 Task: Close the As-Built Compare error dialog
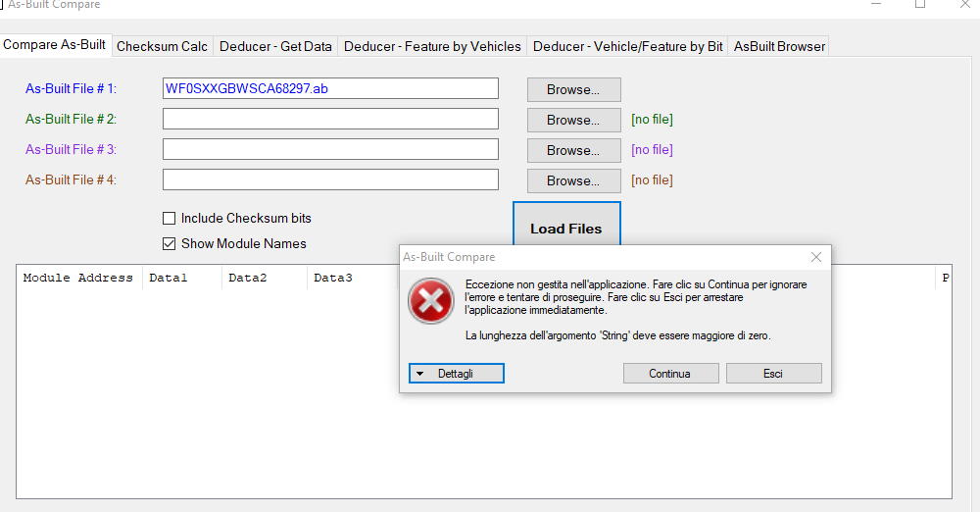(815, 257)
